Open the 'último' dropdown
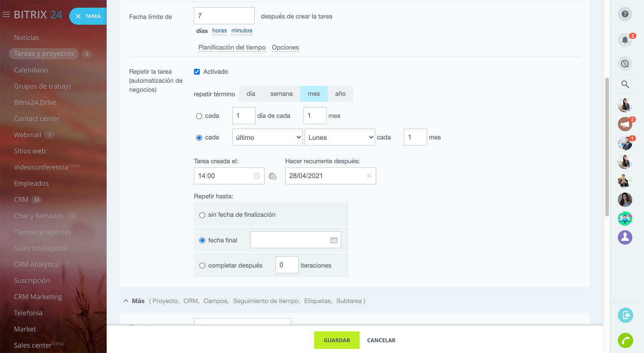Image resolution: width=644 pixels, height=353 pixels. pos(267,137)
